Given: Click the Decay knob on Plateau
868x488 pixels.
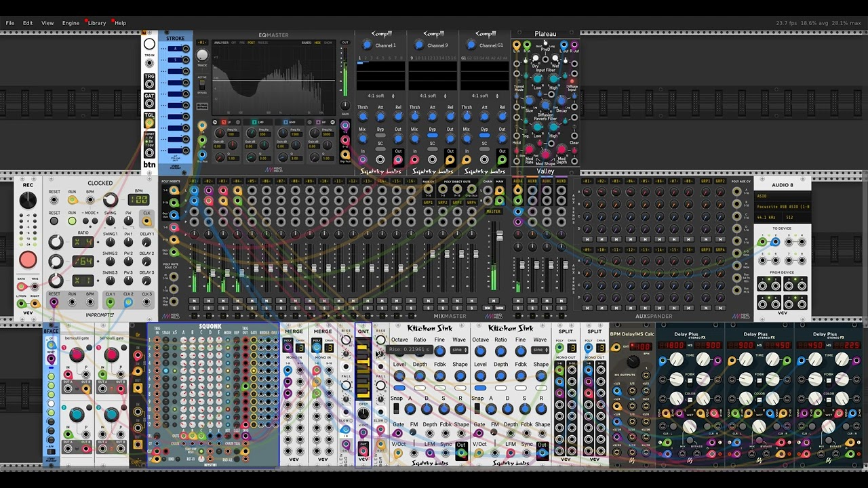Looking at the screenshot, I should pos(561,100).
